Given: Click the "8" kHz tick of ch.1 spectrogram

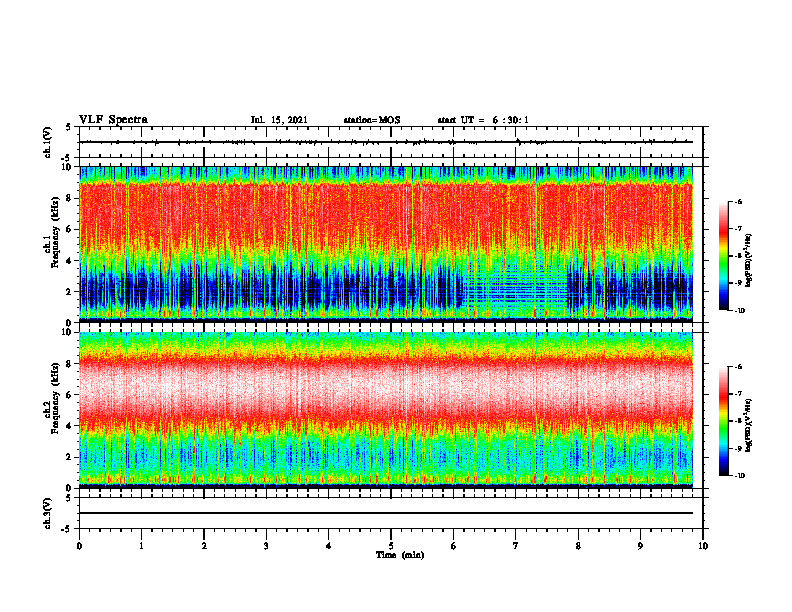Looking at the screenshot, I should click(x=70, y=198).
